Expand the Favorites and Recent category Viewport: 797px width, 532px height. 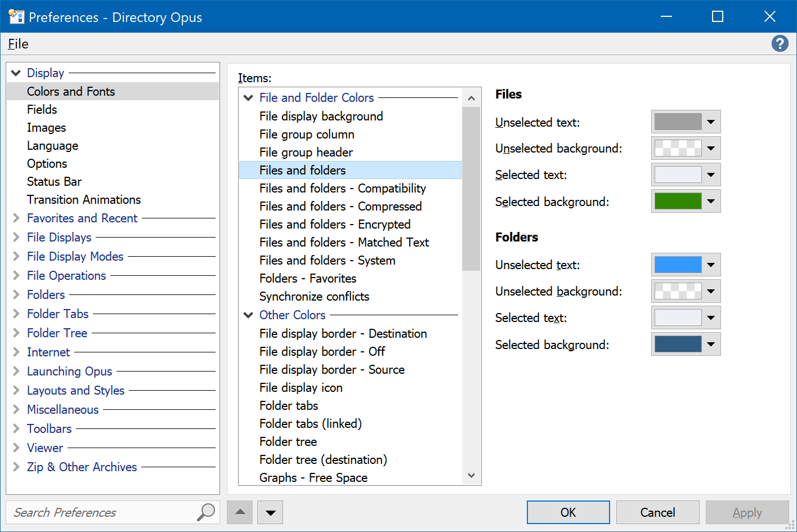click(x=16, y=218)
